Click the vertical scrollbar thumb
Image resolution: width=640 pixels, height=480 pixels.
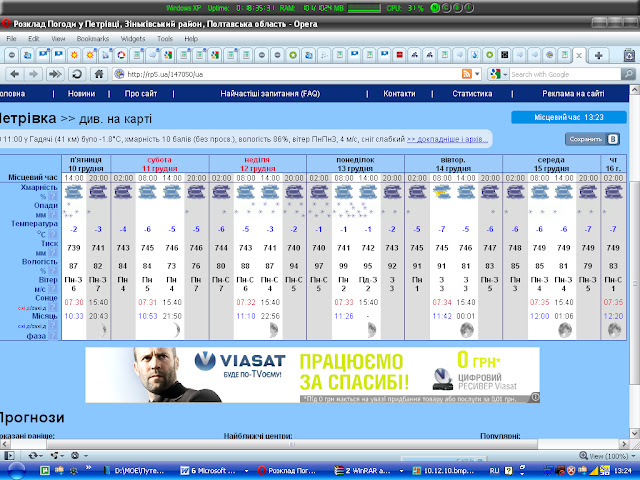tap(634, 282)
